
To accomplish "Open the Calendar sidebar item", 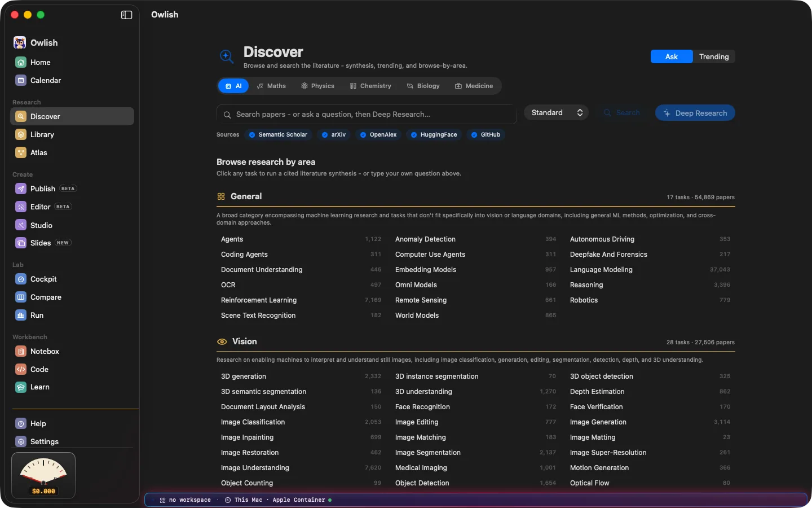I will [72, 80].
